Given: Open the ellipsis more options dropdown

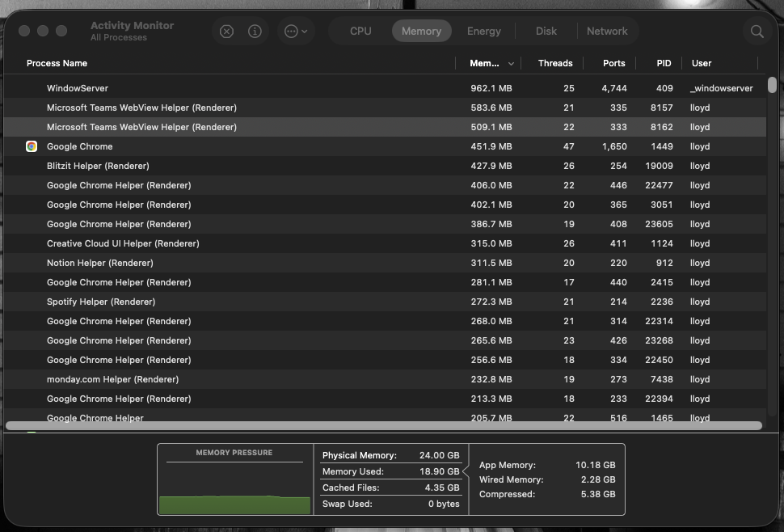Looking at the screenshot, I should coord(296,32).
